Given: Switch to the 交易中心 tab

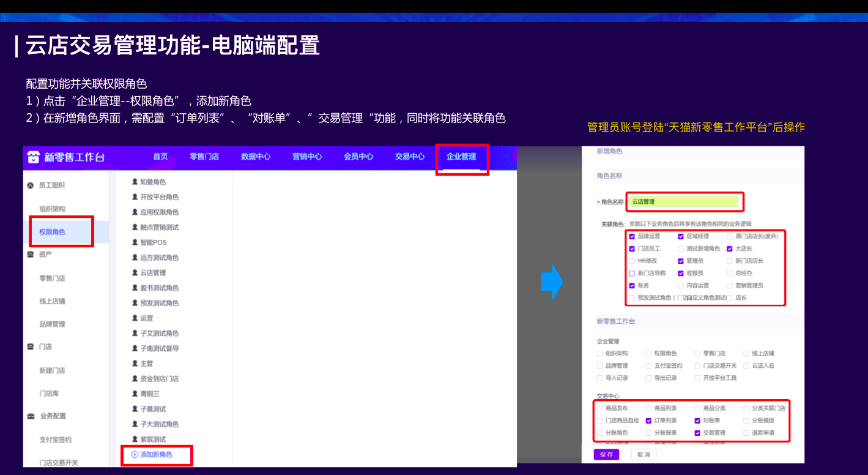Looking at the screenshot, I should tap(410, 157).
